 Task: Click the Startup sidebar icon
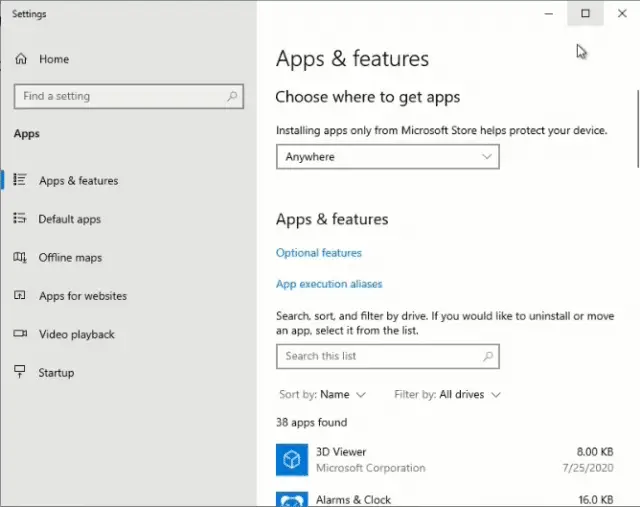20,371
